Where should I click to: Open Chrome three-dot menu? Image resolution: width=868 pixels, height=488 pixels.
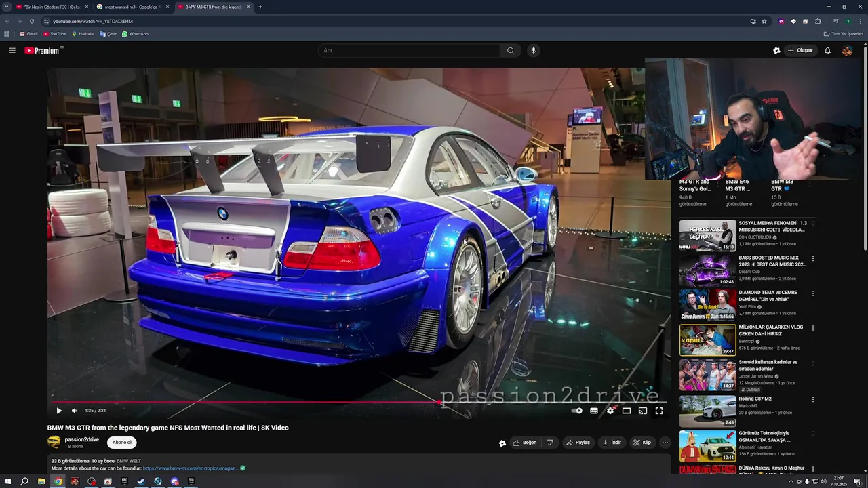(x=860, y=21)
